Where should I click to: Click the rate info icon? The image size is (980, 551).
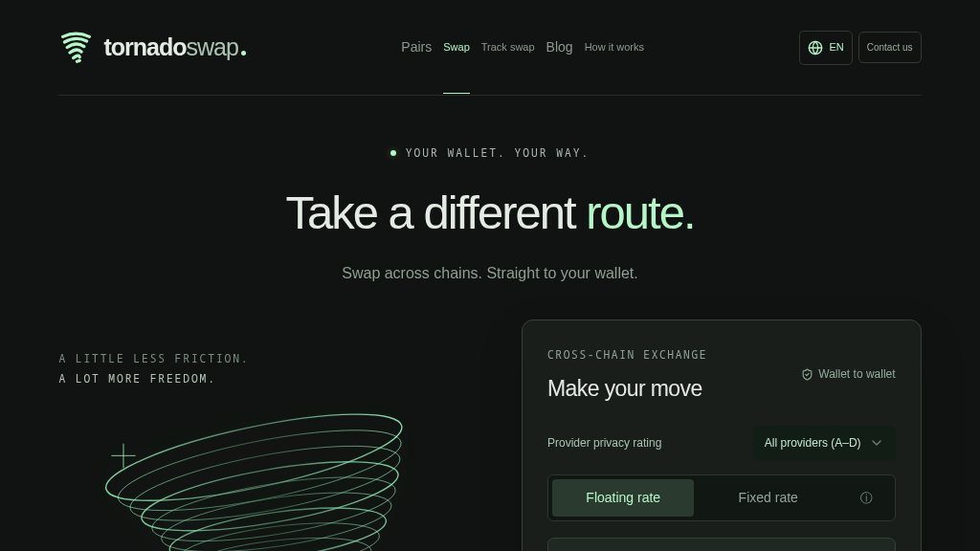tap(866, 497)
